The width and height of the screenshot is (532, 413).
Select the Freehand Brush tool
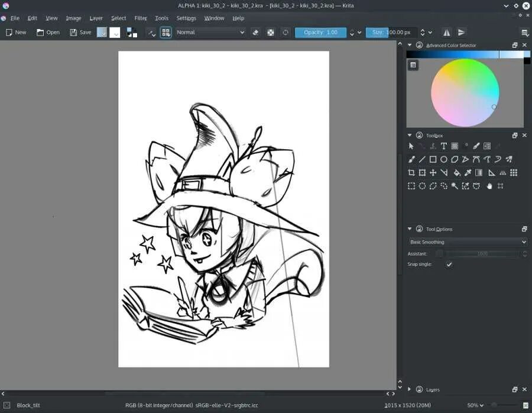[413, 159]
